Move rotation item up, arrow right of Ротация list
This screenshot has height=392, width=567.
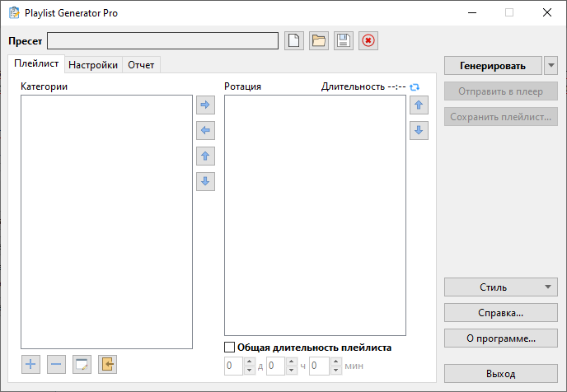(x=419, y=105)
